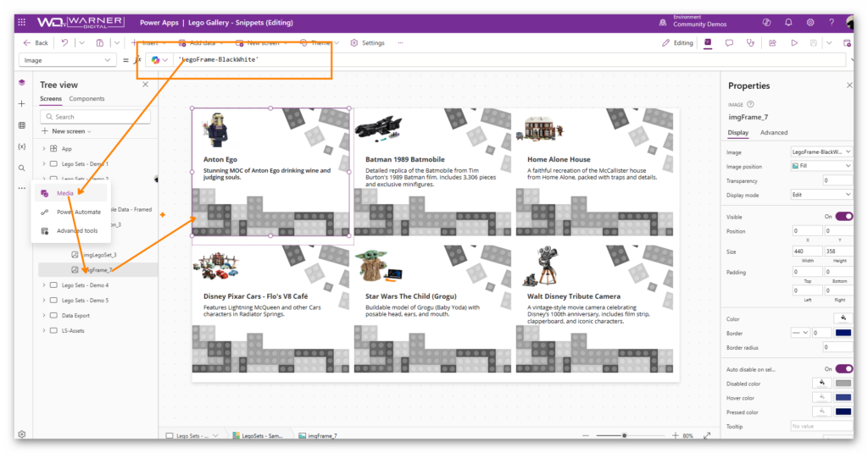Click the Editing mode button
868x453 pixels.
(x=677, y=42)
